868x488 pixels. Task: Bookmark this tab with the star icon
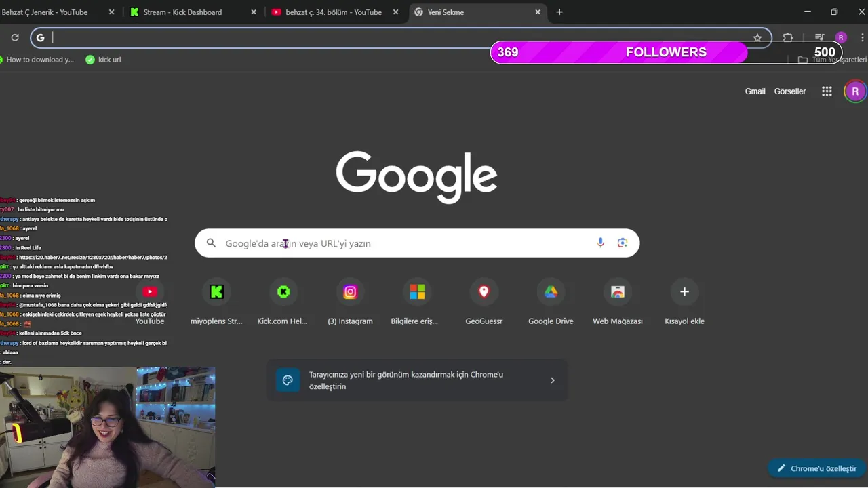(757, 37)
